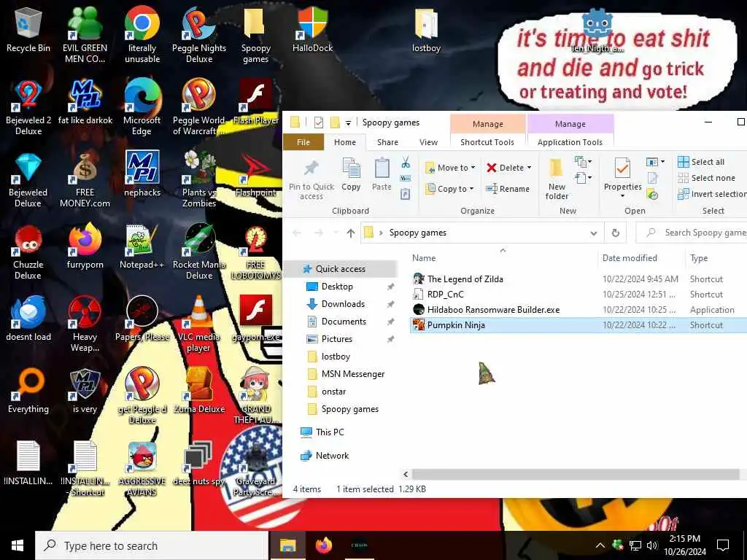Click the Rename button

[508, 189]
